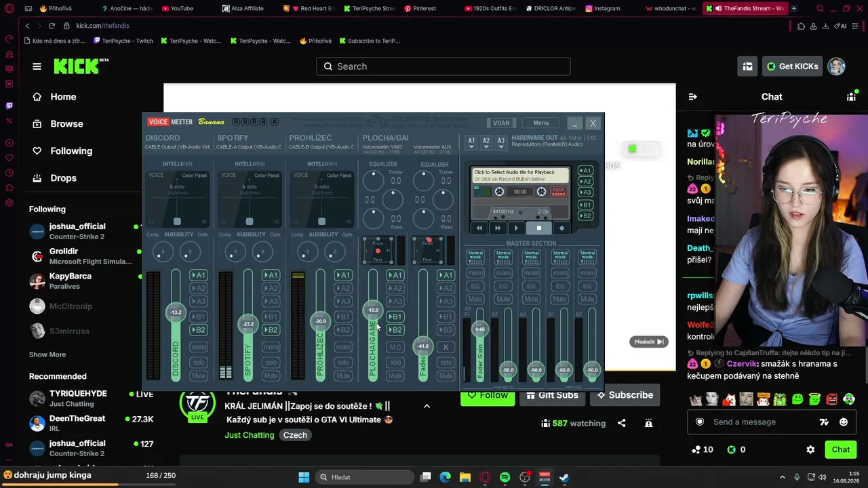The width and height of the screenshot is (868, 488).
Task: Fast-forward the Voicemeeter cassette recorder
Action: 498,228
